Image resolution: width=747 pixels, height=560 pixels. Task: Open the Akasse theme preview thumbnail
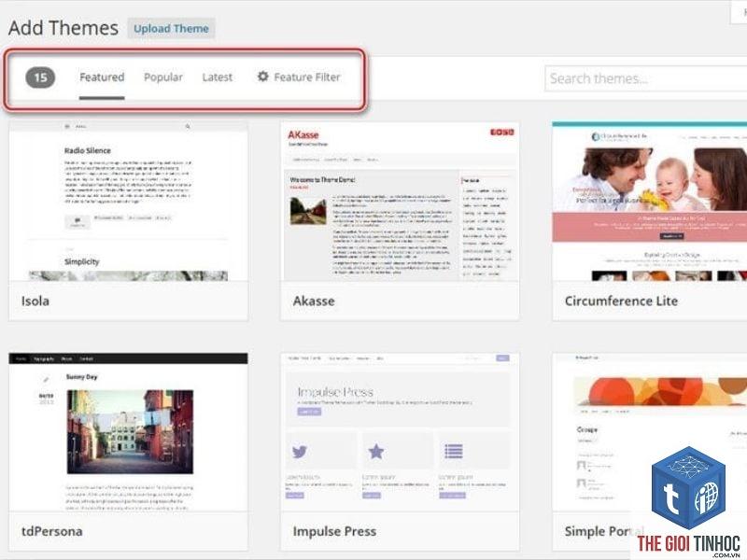click(401, 202)
